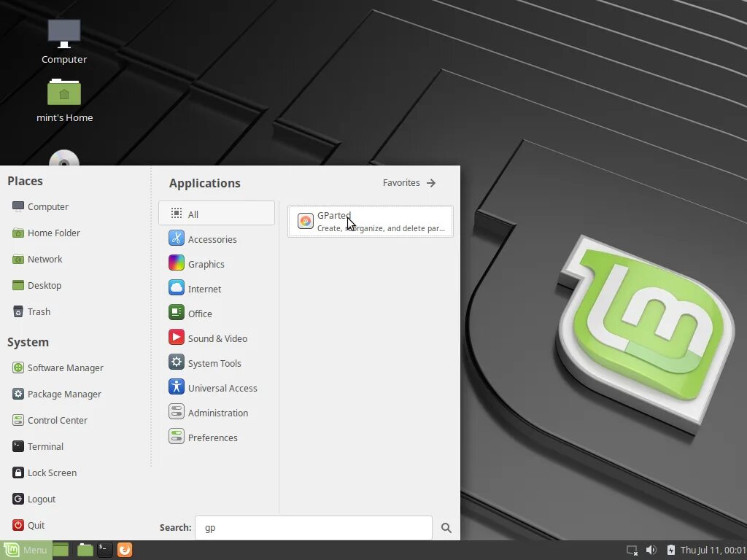Open Computer in Places list

pos(41,206)
